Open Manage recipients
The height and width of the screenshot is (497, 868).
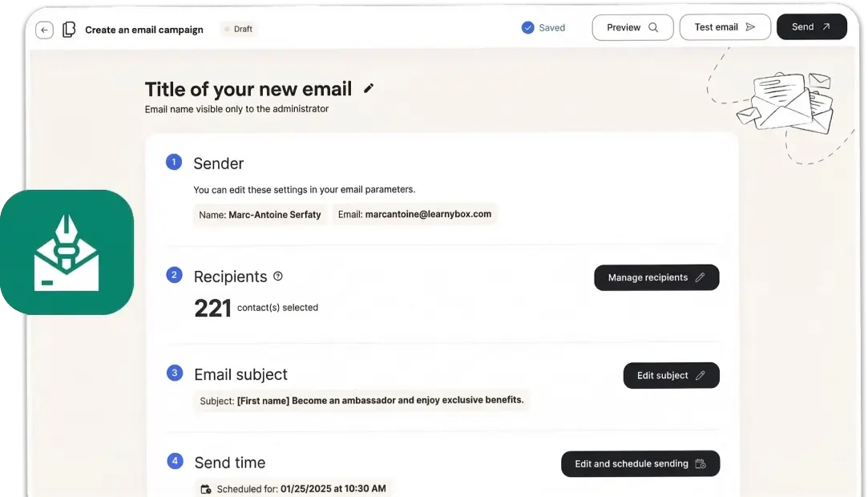click(656, 277)
